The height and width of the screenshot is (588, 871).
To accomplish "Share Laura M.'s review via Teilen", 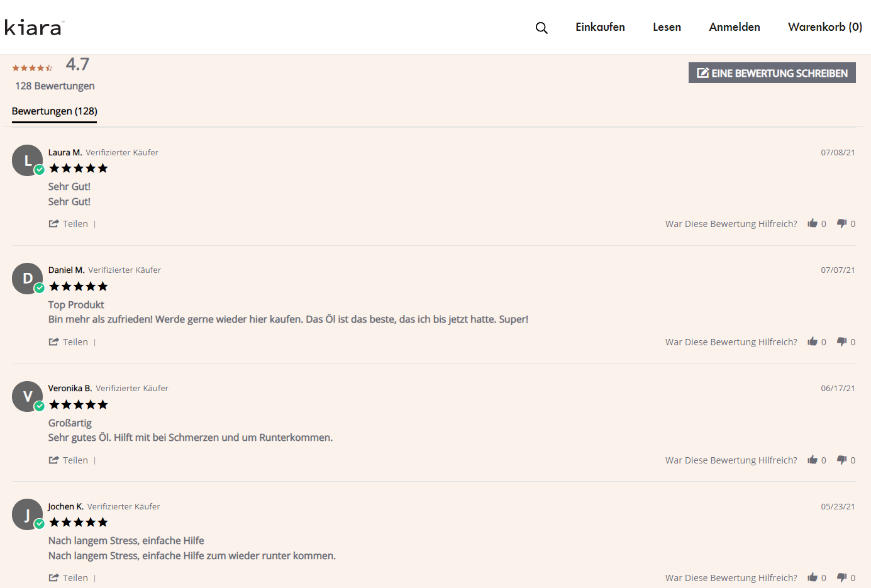I will coord(69,224).
